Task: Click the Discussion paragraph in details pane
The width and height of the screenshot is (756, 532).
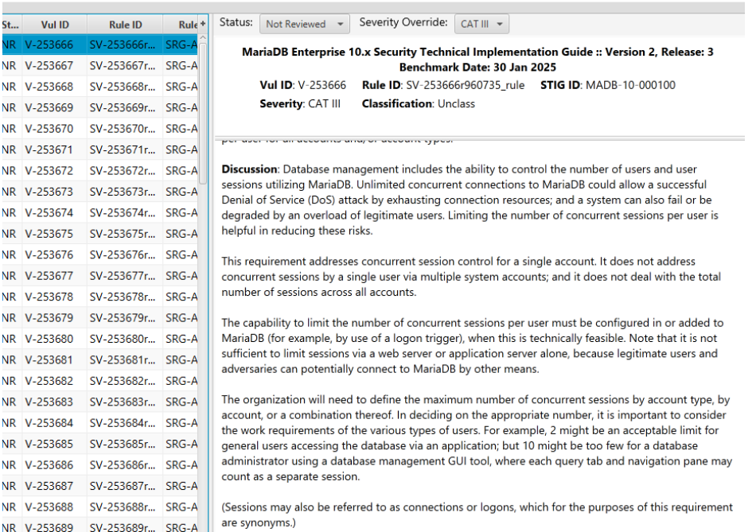Action: tap(470, 200)
